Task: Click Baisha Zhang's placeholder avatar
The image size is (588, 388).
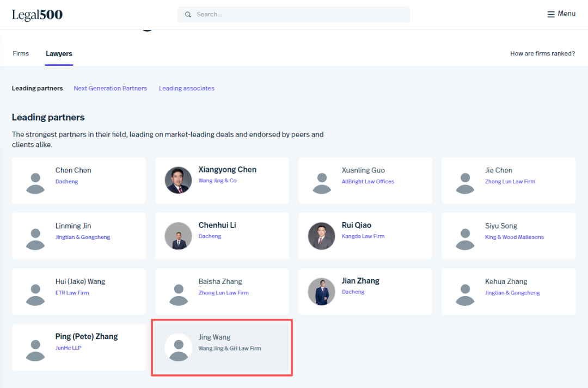Action: tap(179, 294)
